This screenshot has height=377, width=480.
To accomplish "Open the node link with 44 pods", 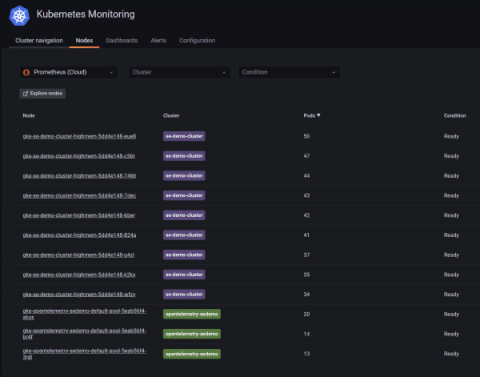I will [x=79, y=176].
